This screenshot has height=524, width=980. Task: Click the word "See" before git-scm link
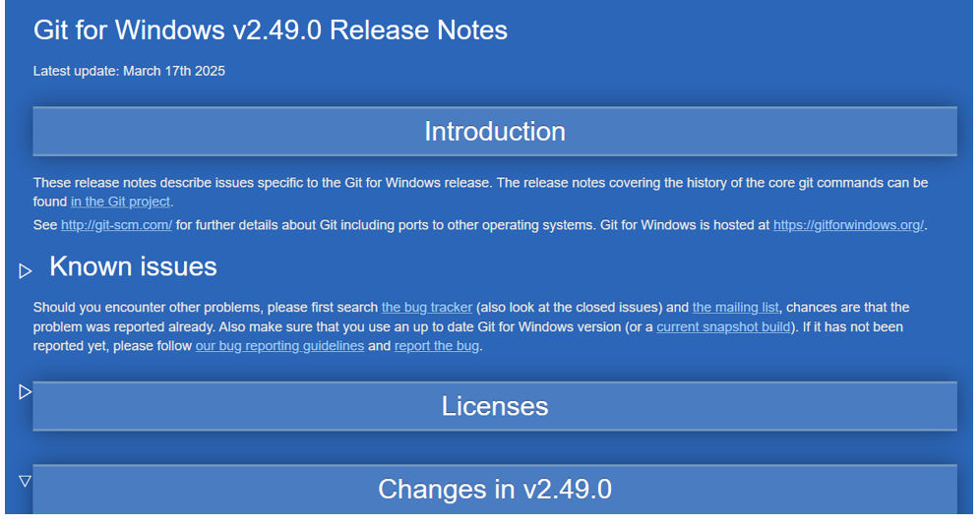tap(45, 225)
